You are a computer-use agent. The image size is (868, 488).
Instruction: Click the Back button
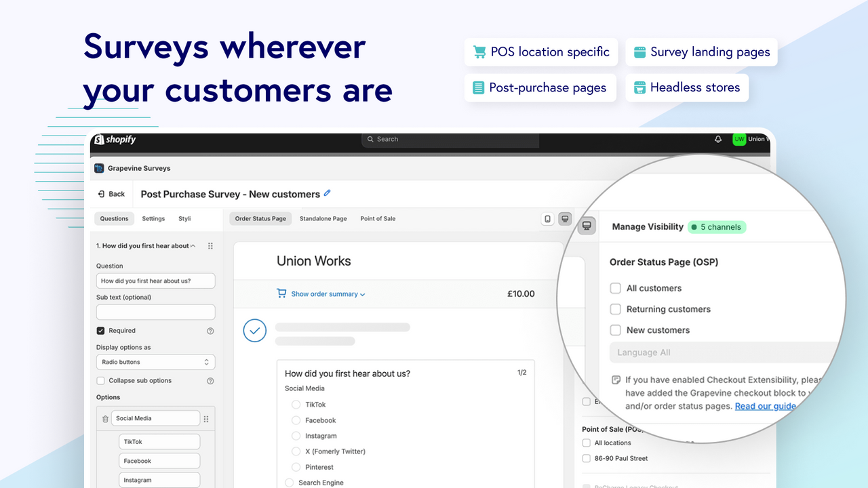(111, 193)
